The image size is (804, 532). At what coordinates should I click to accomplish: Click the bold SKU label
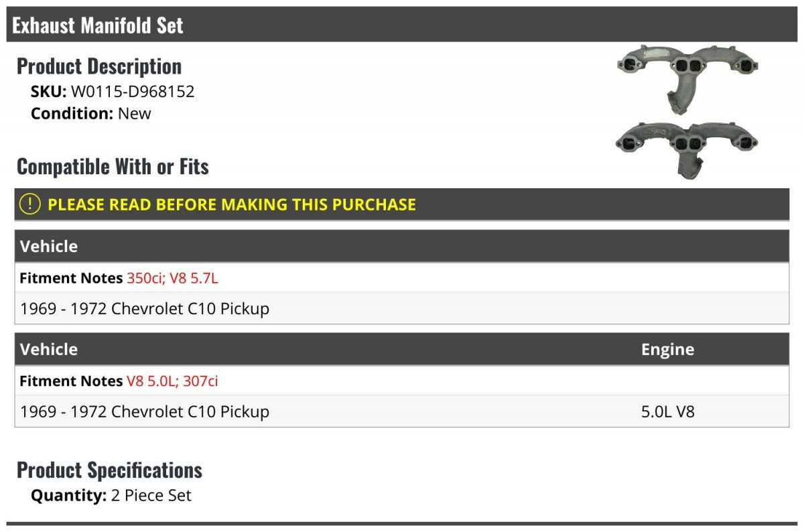49,92
